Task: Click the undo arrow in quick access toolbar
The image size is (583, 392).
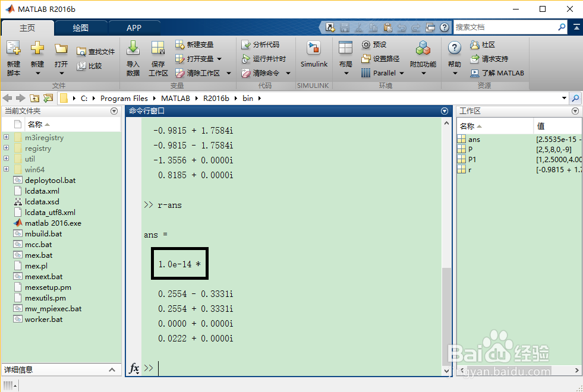Action: 402,27
